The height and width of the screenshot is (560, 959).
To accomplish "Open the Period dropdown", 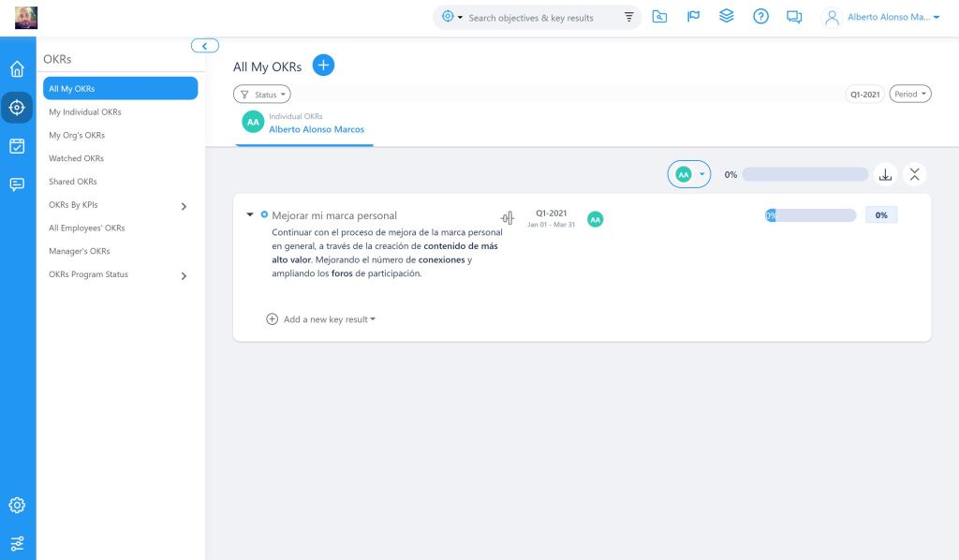I will (909, 95).
